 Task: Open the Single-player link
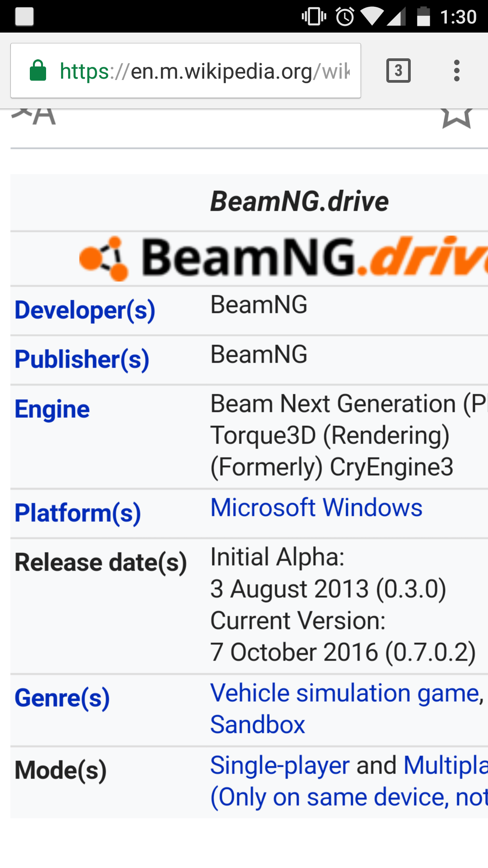tap(280, 765)
